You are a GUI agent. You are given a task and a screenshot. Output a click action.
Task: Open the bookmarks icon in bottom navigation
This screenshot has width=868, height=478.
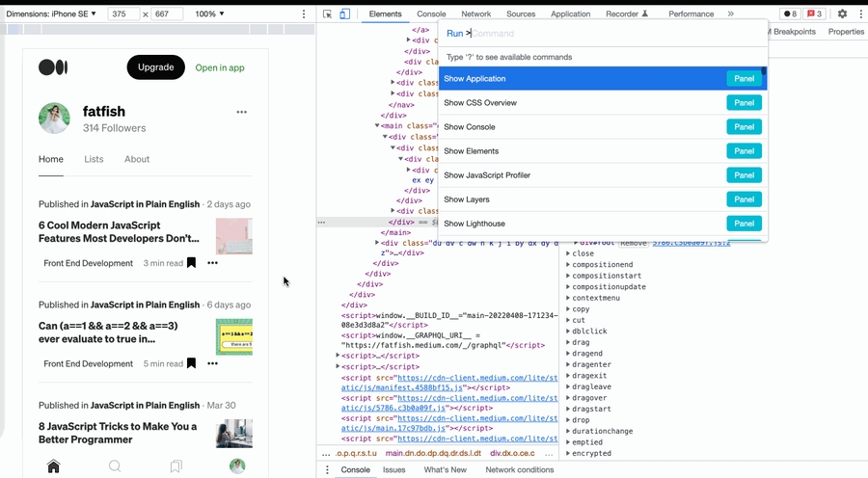tap(176, 466)
